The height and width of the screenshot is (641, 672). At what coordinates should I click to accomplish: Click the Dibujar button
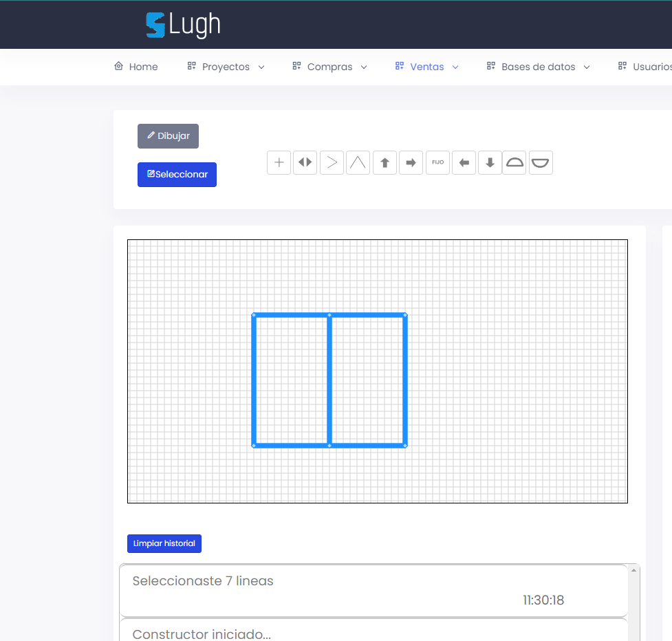(x=168, y=136)
